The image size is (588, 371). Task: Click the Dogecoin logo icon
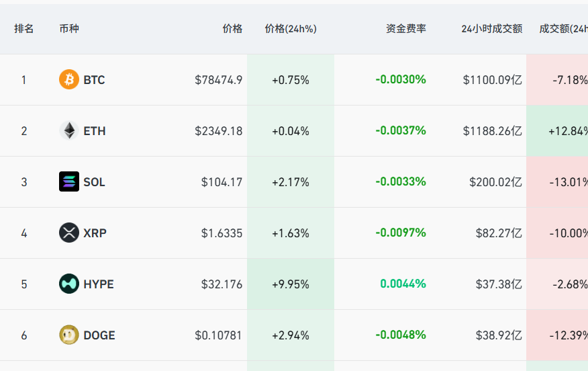(69, 335)
